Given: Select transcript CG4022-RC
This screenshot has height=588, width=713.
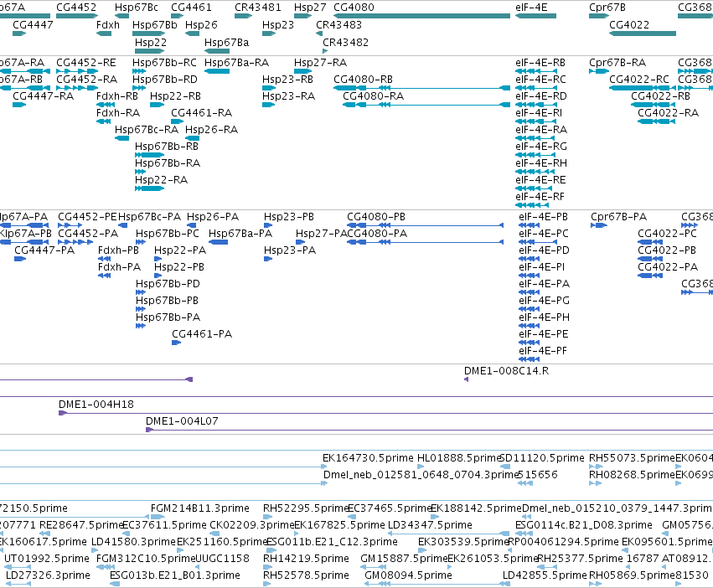Looking at the screenshot, I should pyautogui.click(x=639, y=79).
